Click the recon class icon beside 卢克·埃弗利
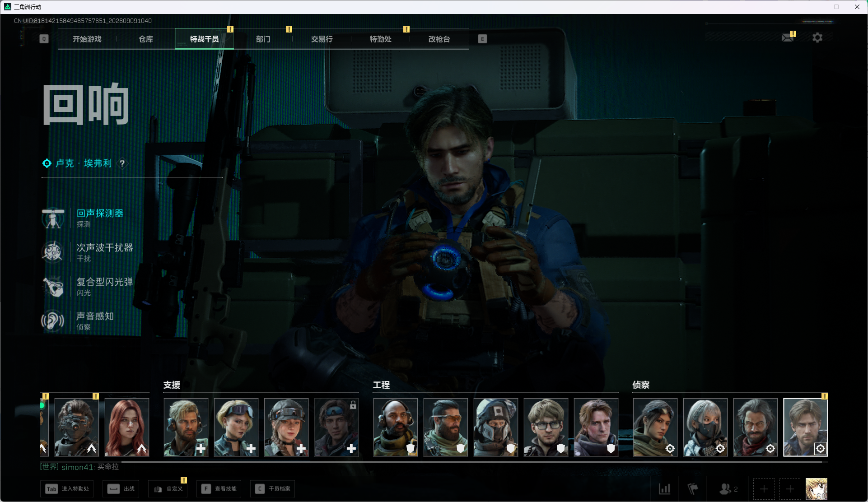 [47, 163]
